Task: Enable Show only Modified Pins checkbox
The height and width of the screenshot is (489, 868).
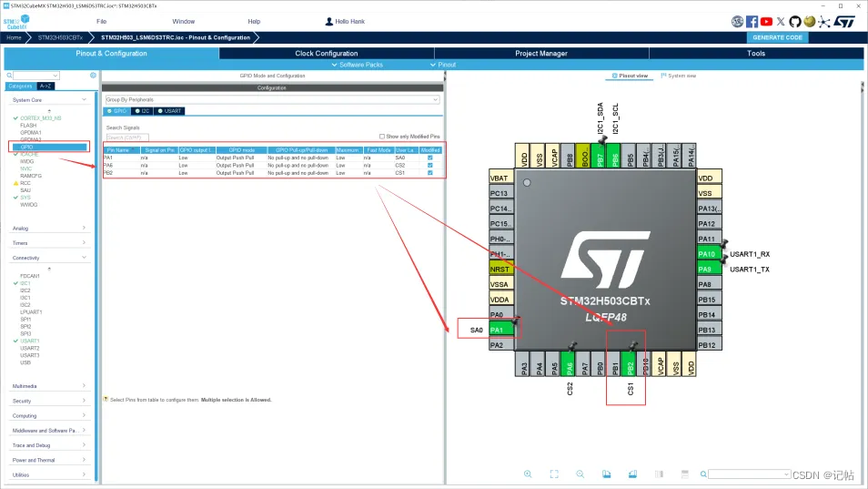Action: (x=382, y=137)
